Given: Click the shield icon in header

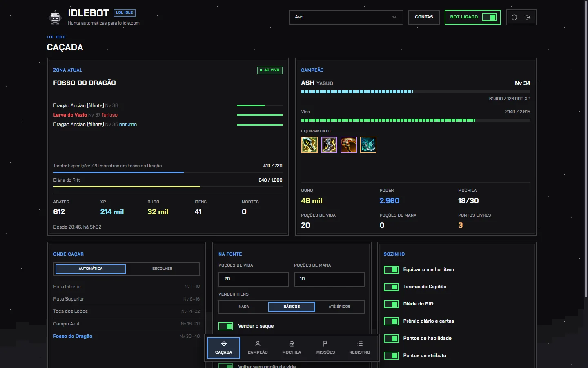Looking at the screenshot, I should pos(514,17).
